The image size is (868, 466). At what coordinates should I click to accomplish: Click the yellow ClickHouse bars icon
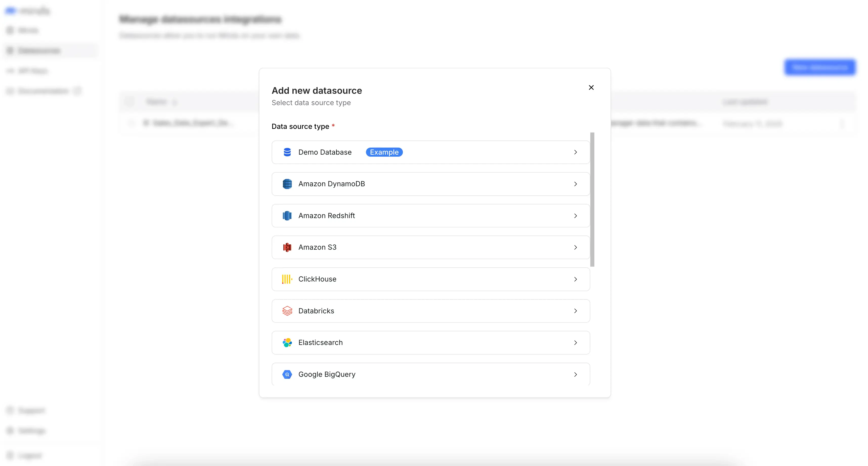point(287,279)
